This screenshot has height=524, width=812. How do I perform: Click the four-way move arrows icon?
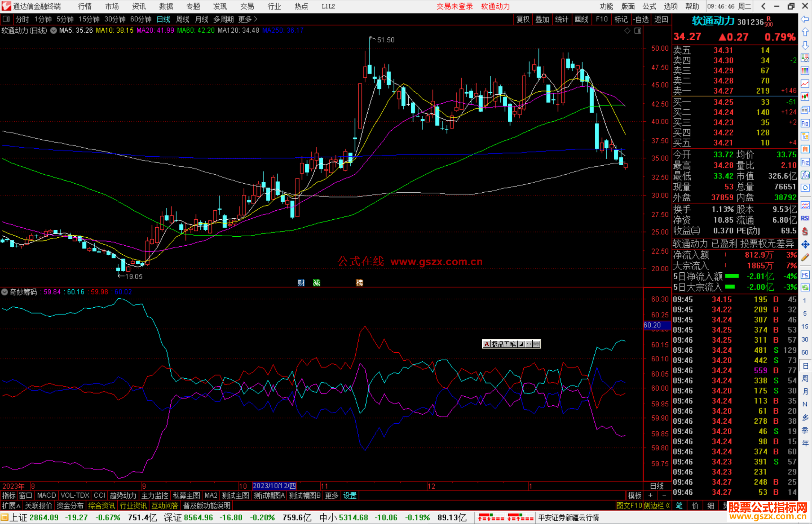(x=805, y=245)
